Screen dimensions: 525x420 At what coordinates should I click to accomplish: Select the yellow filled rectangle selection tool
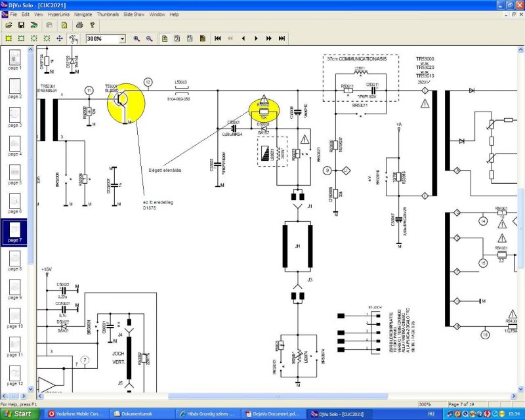pos(9,39)
